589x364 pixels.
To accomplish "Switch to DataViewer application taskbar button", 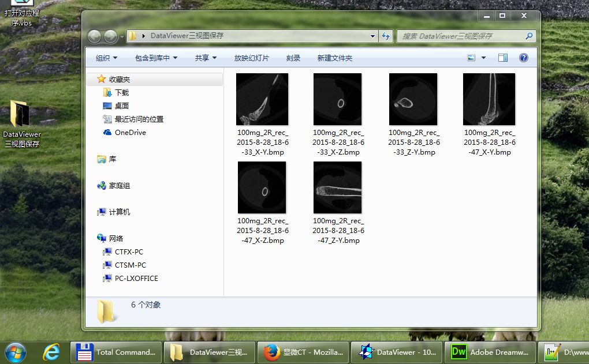I will (x=396, y=352).
